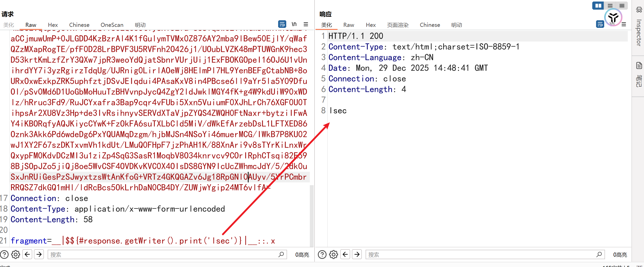Switch to top-bottom split layout
Screen dimensions: 644x267
tap(610, 6)
